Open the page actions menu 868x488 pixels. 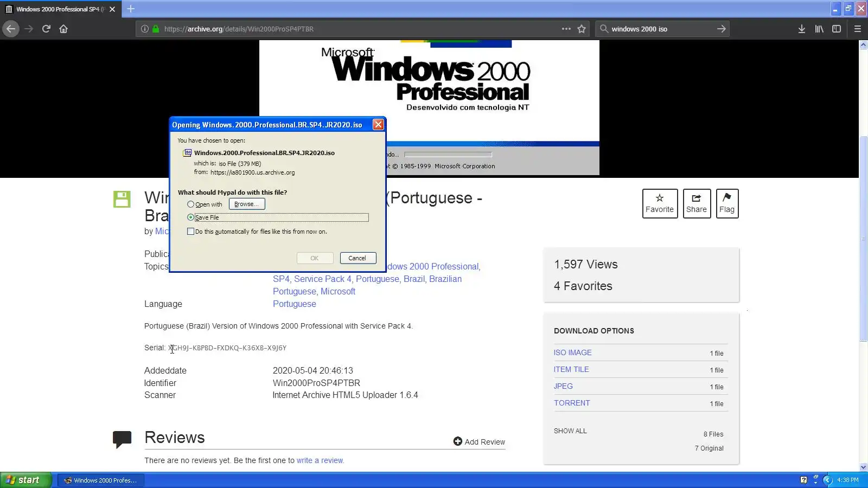click(x=566, y=29)
